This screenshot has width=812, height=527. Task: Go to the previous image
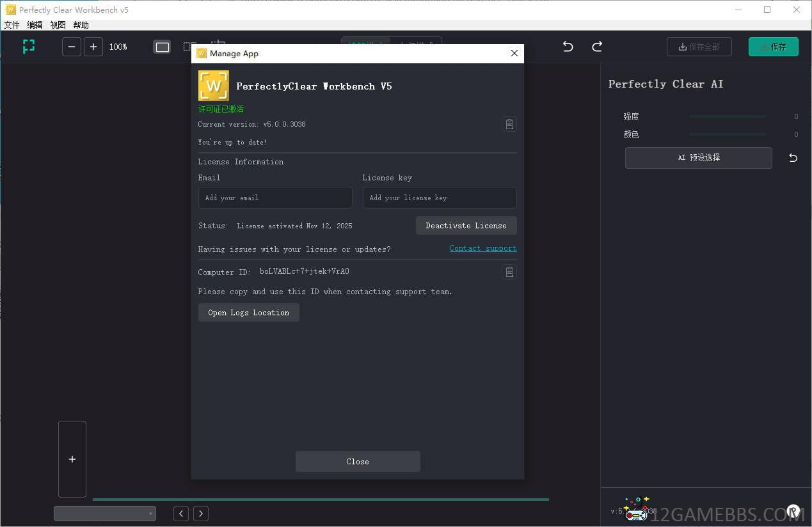(x=181, y=514)
